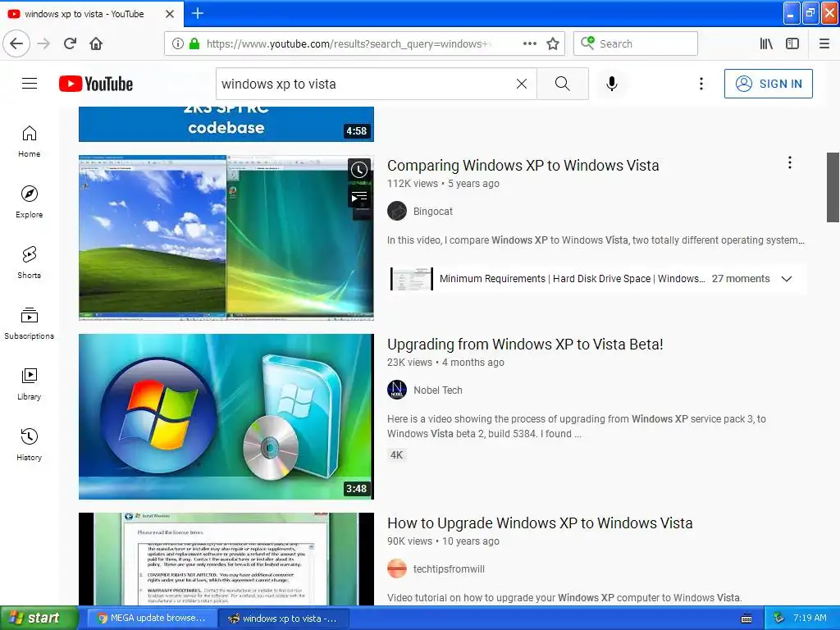Click the browser forward arrow
This screenshot has width=840, height=630.
tap(44, 43)
